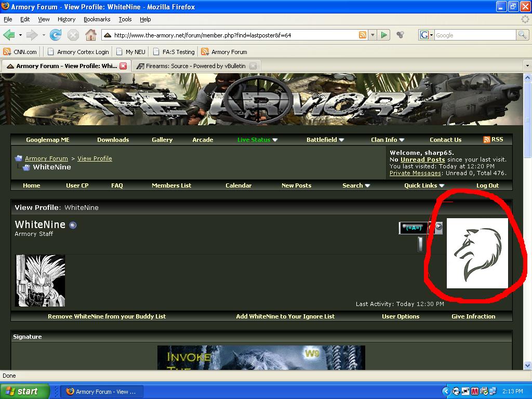Click the wolf profile picture
The height and width of the screenshot is (399, 532).
[x=477, y=253]
